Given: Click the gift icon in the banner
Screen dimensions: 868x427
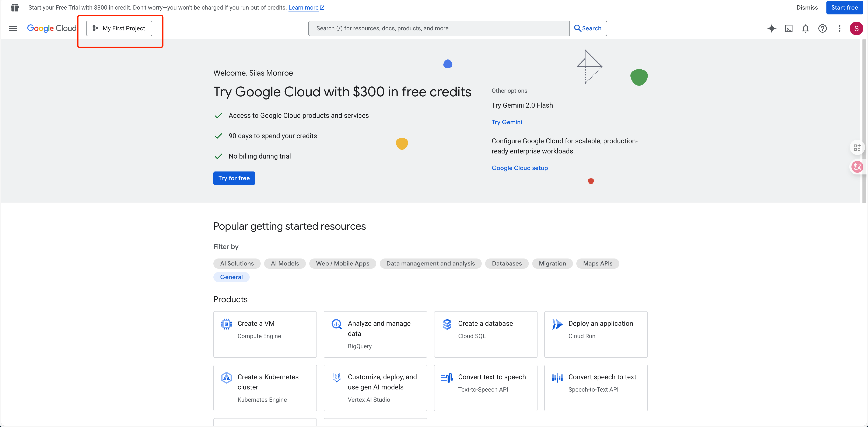Looking at the screenshot, I should coord(14,7).
